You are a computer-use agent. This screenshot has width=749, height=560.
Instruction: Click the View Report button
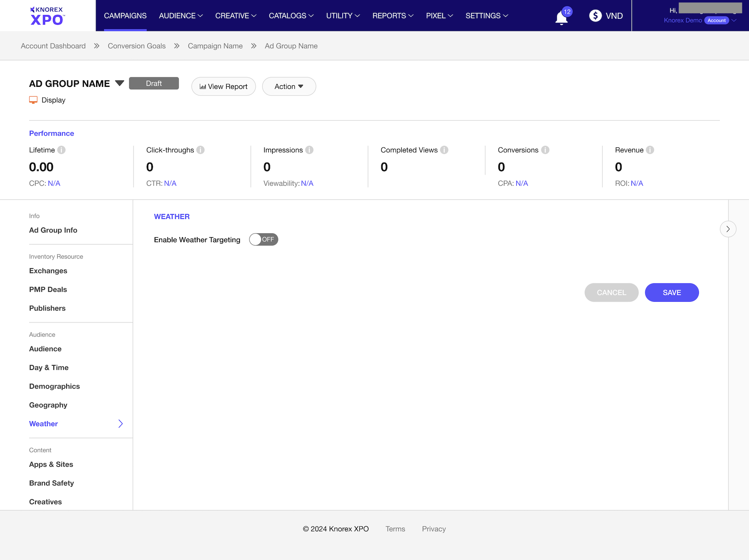click(224, 86)
